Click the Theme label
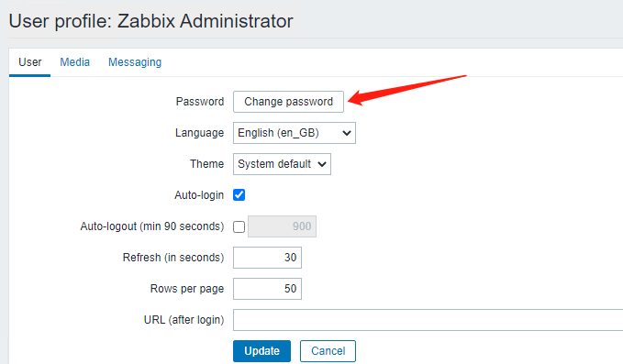Screen dimensions: 623x364 pyautogui.click(x=207, y=164)
